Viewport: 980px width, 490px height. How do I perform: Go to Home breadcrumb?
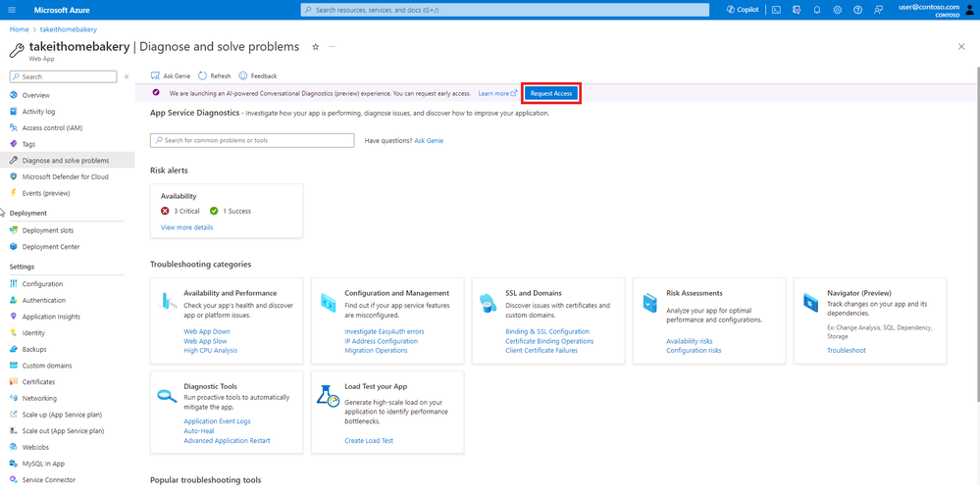[x=20, y=29]
